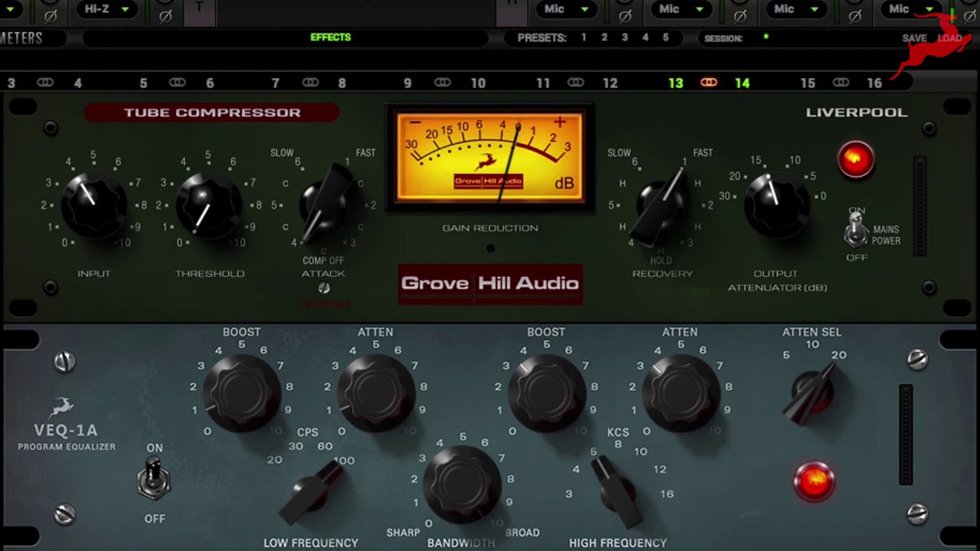Click the compressor THRESHOLD knob
This screenshot has width=980, height=551.
tap(209, 205)
